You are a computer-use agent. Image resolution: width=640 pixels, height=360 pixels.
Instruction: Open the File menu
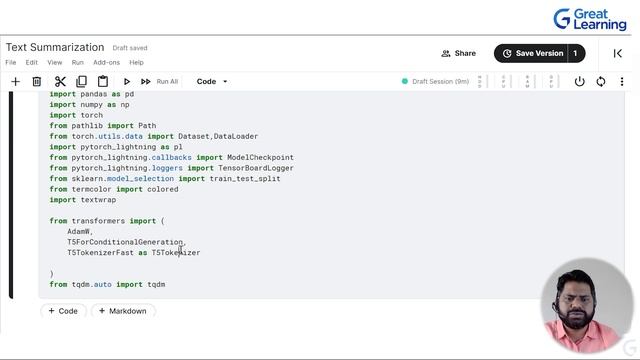point(11,62)
